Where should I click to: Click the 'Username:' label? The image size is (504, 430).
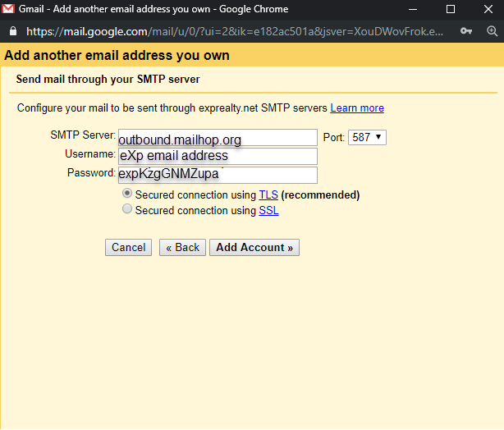tap(90, 154)
